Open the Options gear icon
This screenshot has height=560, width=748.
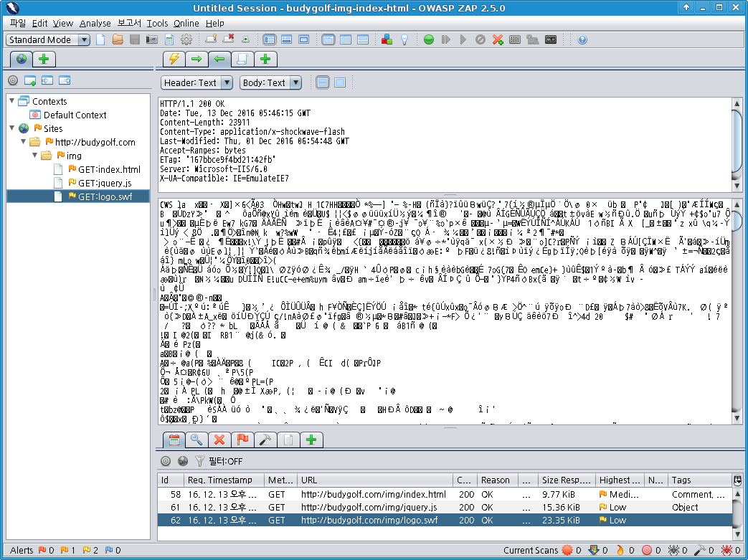point(186,39)
